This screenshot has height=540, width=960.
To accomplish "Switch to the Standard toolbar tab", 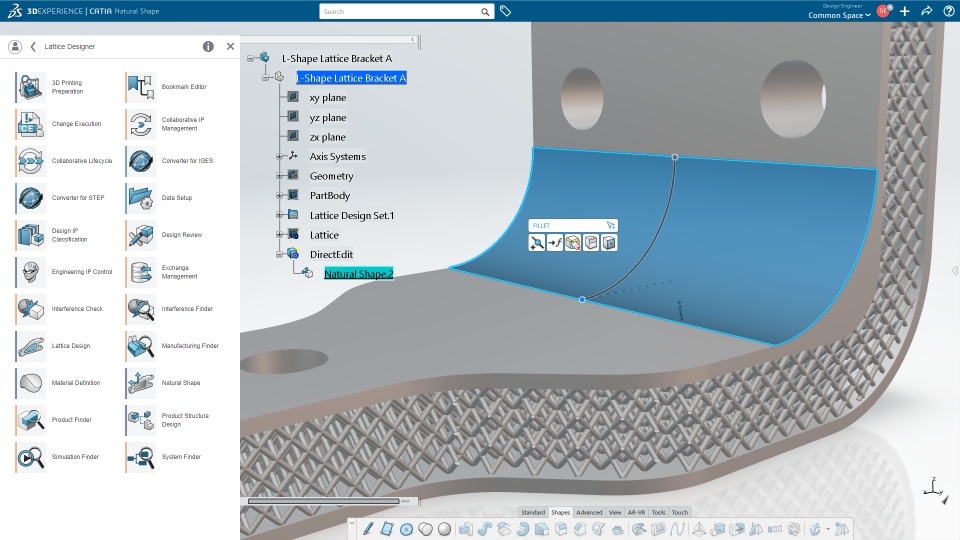I will 533,512.
